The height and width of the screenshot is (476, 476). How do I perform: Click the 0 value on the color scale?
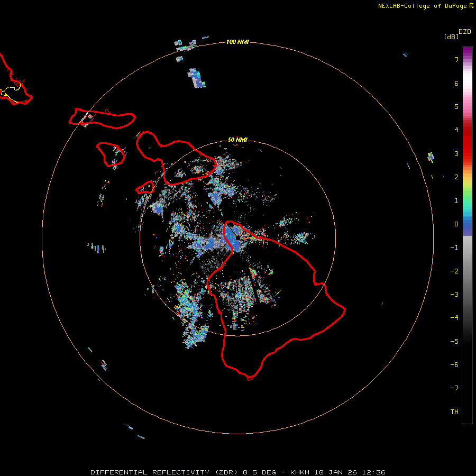456,224
